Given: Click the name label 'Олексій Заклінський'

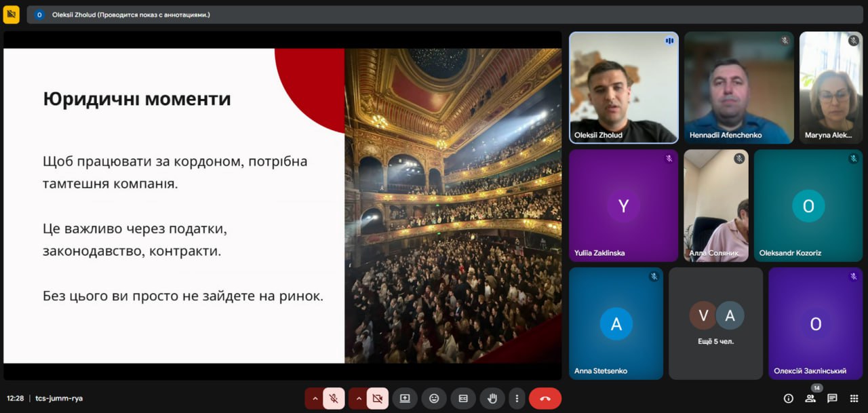Looking at the screenshot, I should (x=810, y=371).
